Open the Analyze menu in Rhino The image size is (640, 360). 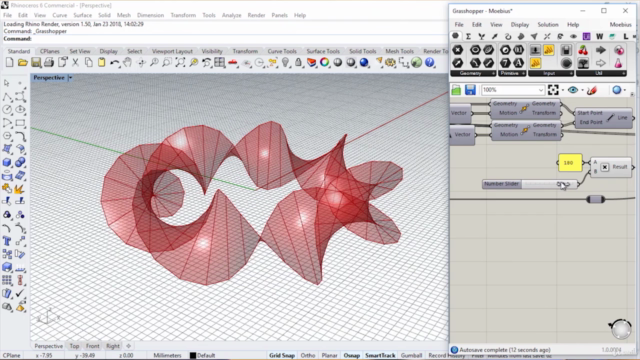click(231, 15)
